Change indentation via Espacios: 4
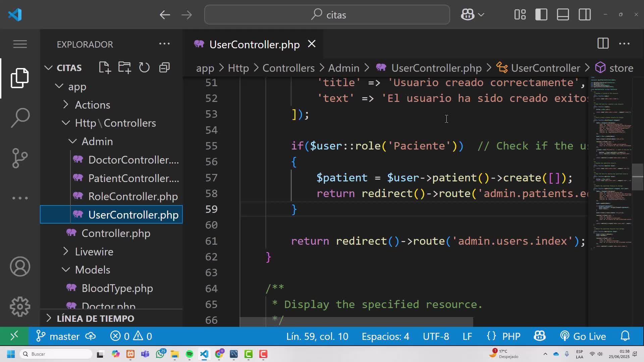Screen dimensions: 644x362 (385, 336)
